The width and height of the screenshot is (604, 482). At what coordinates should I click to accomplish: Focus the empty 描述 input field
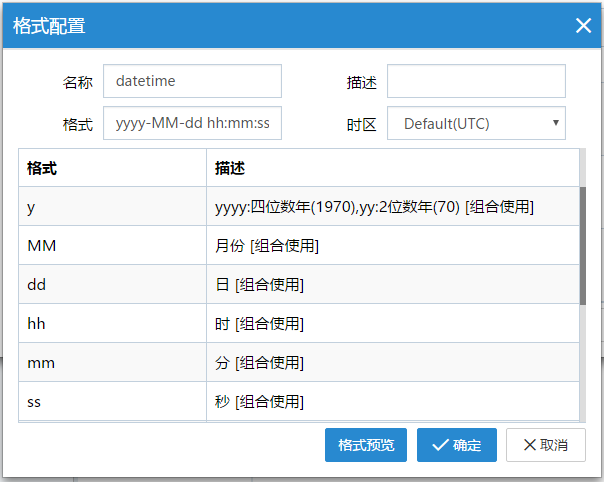coord(476,81)
